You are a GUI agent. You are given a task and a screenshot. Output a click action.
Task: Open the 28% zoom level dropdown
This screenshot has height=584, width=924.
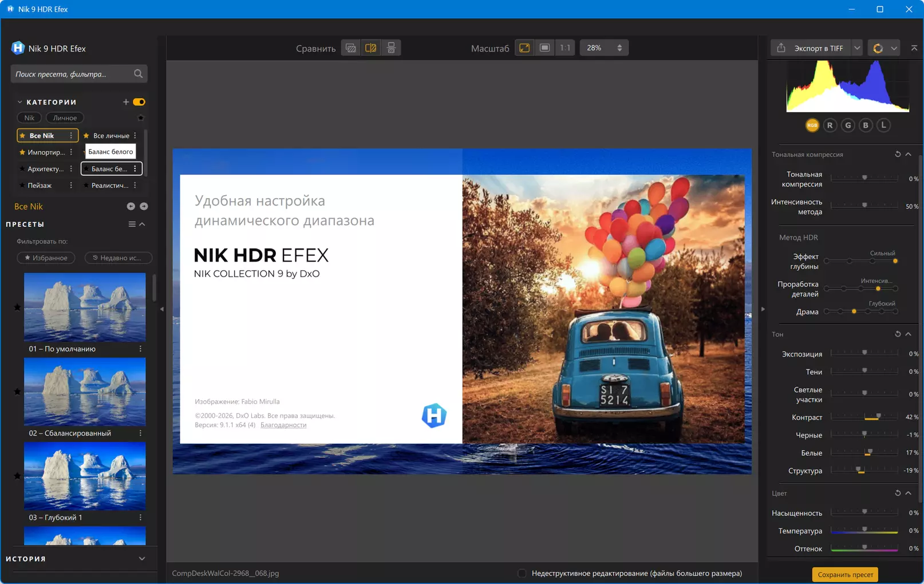604,48
